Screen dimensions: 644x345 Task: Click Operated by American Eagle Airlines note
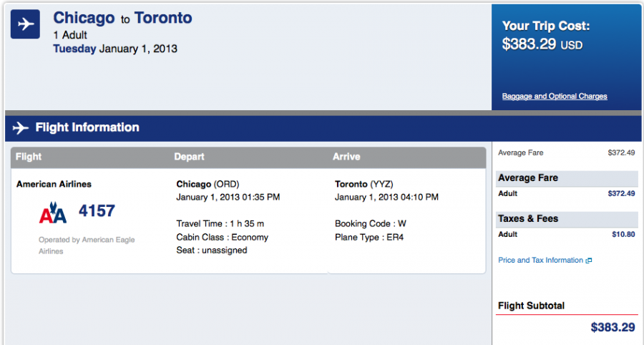coord(87,246)
